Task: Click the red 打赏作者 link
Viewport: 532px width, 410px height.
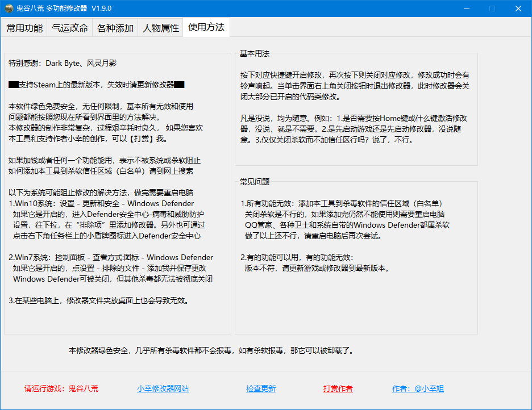Action: click(x=338, y=389)
